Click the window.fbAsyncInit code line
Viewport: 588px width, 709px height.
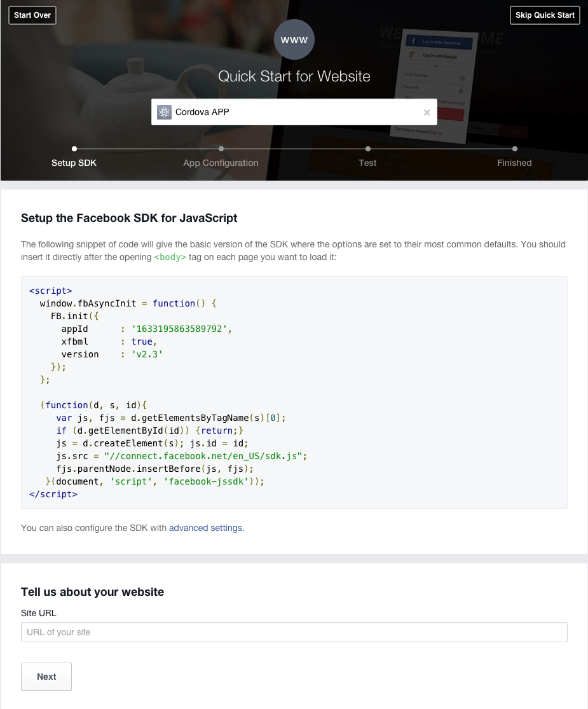pyautogui.click(x=128, y=303)
